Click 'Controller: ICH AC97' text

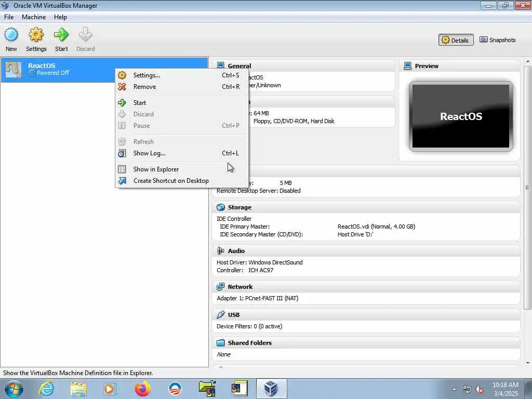(245, 270)
